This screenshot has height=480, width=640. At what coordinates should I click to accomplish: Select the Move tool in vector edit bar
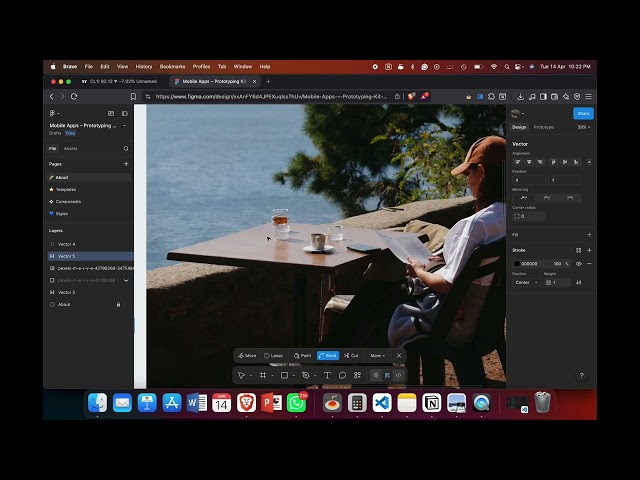[x=247, y=356]
